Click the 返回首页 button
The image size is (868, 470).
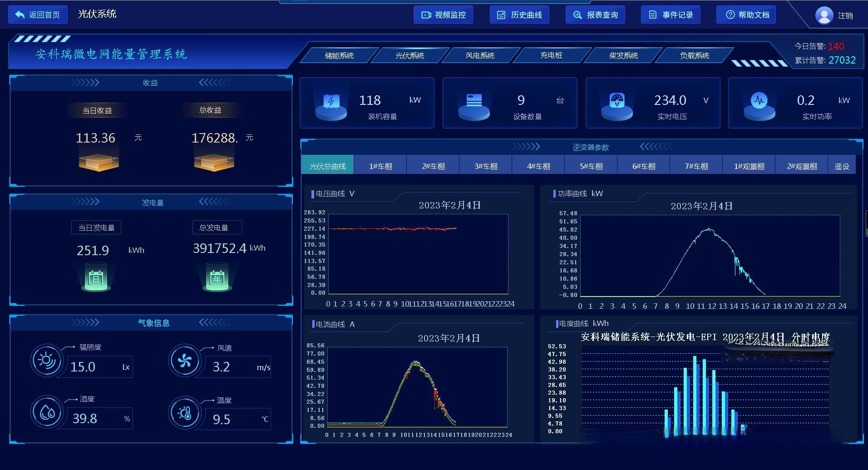click(x=38, y=15)
